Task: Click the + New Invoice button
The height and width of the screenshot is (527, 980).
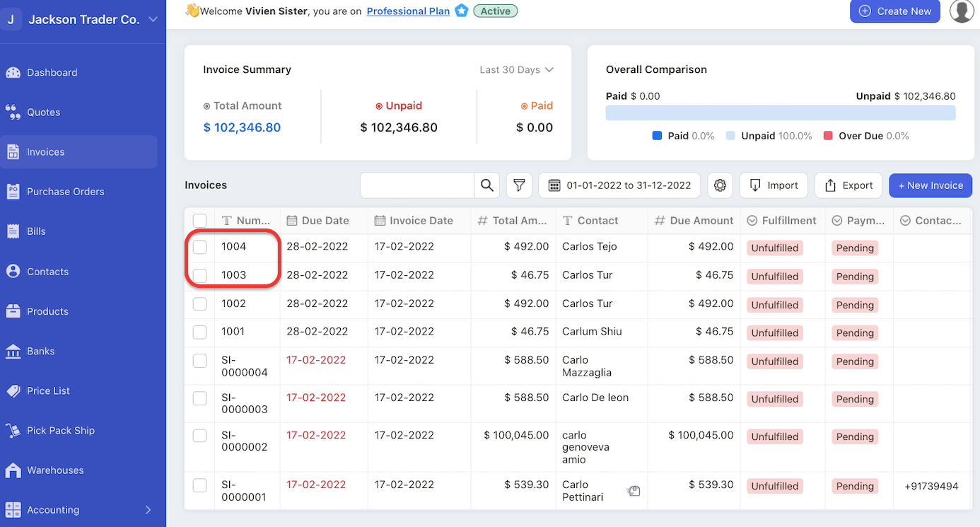Action: [x=931, y=185]
